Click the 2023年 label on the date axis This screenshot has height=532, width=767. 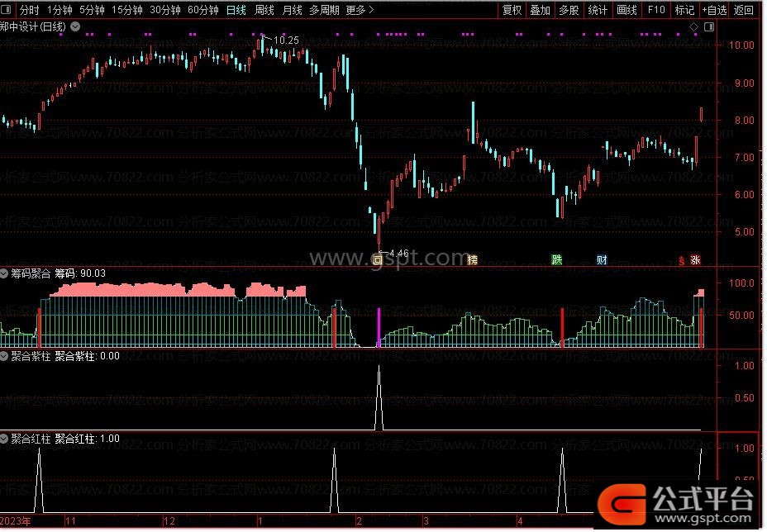pyautogui.click(x=16, y=521)
